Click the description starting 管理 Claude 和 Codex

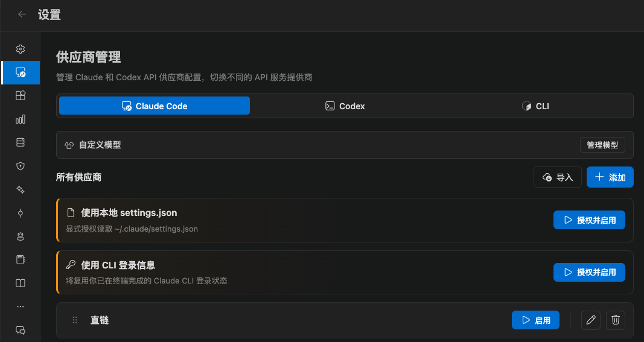tap(184, 77)
